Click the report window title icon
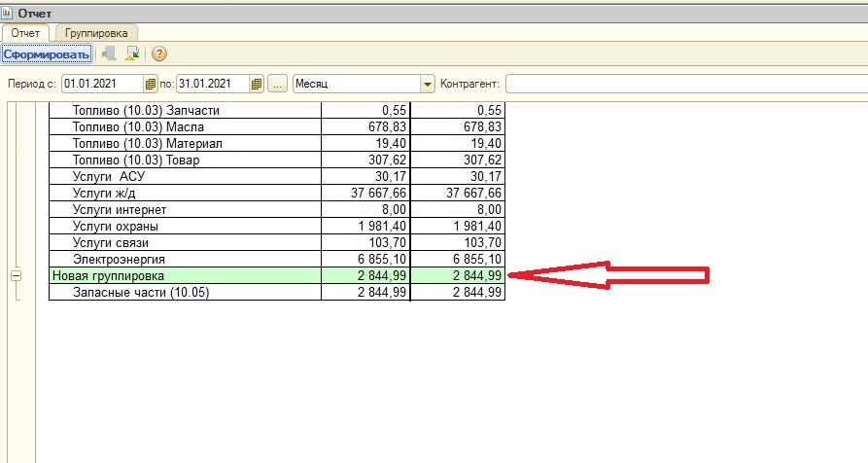868x463 pixels. [x=9, y=13]
